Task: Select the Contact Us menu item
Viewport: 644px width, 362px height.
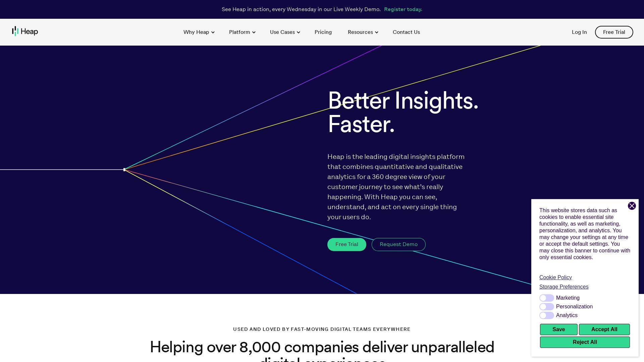Action: 406,32
